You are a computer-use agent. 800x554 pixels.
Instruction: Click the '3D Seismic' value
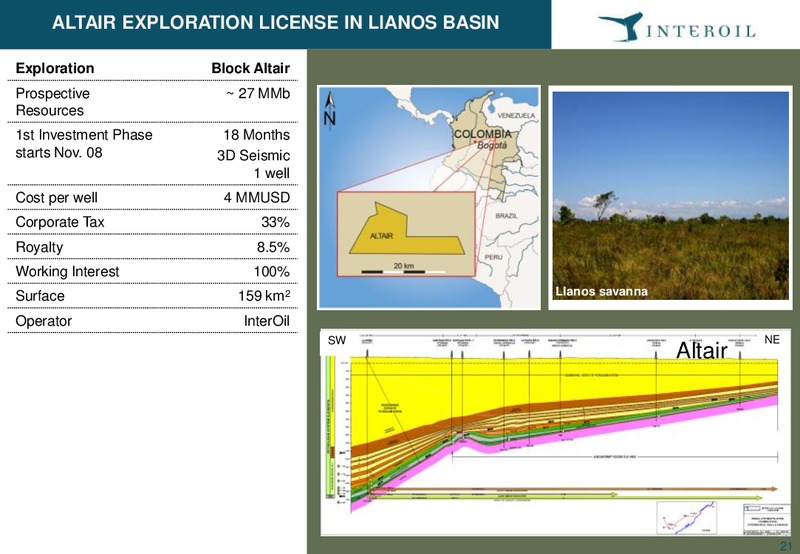[x=254, y=155]
